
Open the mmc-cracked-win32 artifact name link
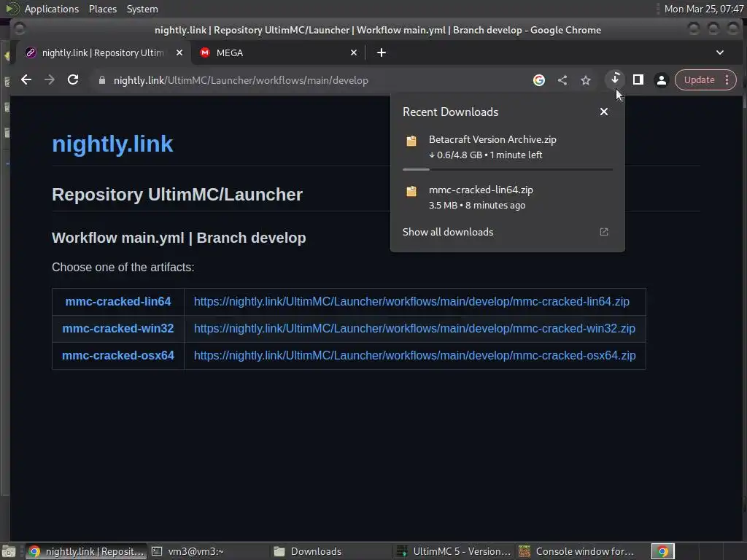pyautogui.click(x=118, y=329)
